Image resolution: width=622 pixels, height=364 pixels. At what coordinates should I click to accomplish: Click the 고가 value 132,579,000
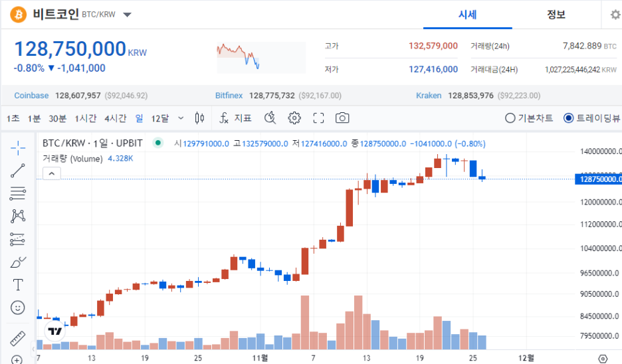(x=433, y=46)
